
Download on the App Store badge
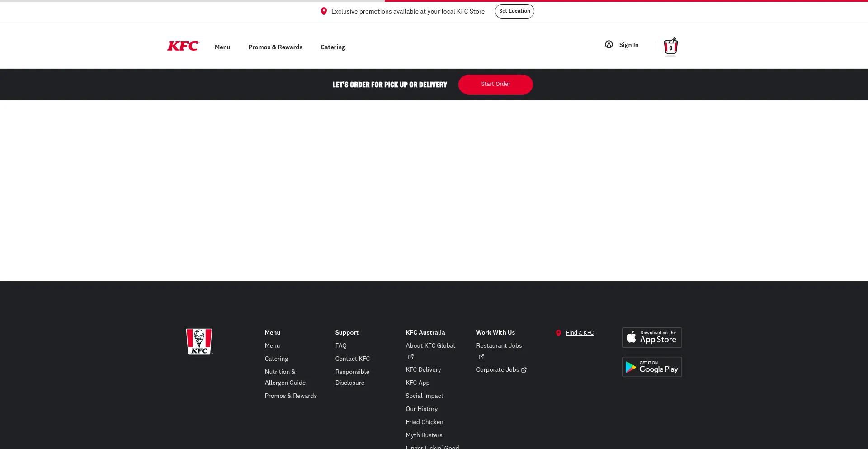pos(651,337)
